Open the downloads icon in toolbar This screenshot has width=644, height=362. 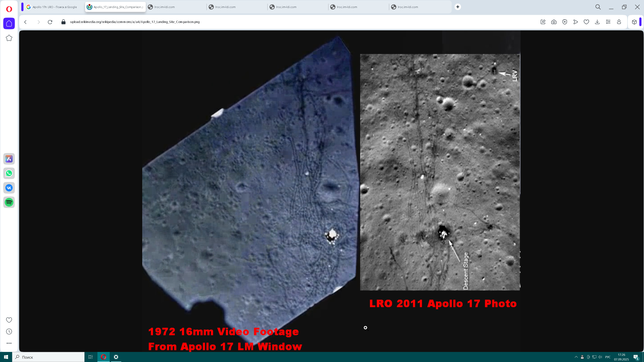[x=597, y=22]
